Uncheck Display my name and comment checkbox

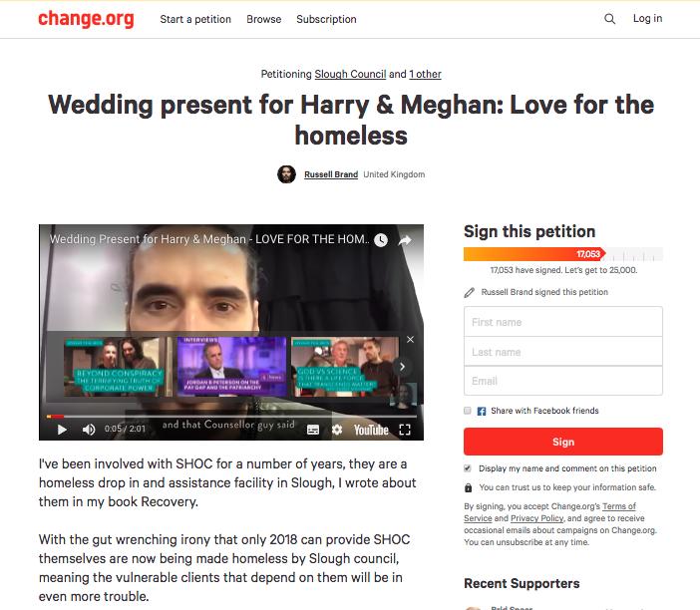click(468, 468)
